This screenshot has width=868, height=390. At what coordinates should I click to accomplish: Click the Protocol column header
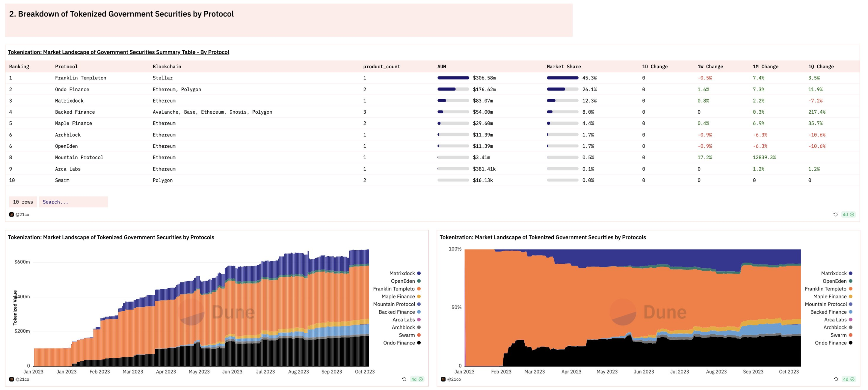[66, 67]
